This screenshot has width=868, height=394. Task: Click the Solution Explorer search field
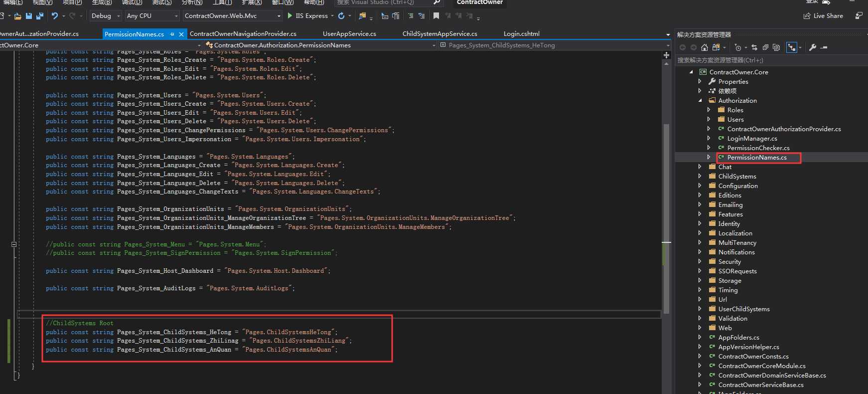tap(771, 60)
